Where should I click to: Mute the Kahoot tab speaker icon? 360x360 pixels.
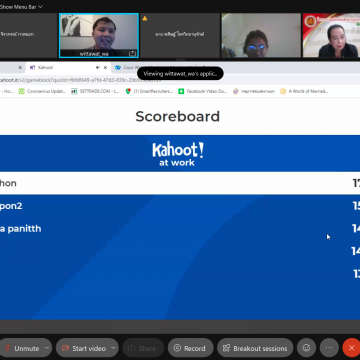pyautogui.click(x=98, y=67)
